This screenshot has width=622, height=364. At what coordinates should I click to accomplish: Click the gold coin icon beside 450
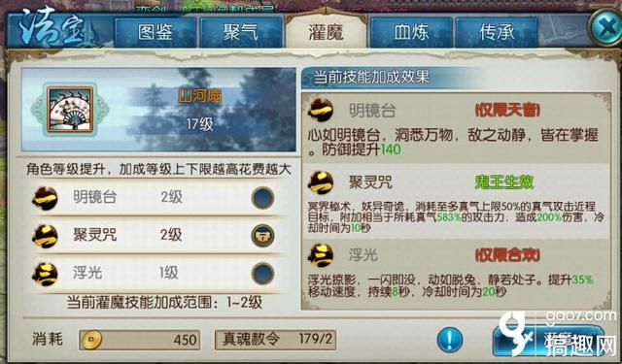(90, 340)
